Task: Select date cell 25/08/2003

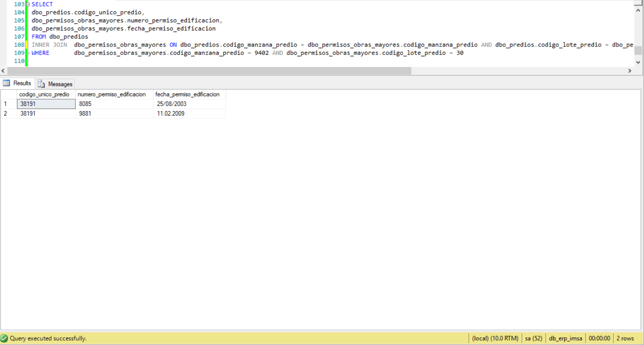Action: coord(189,104)
